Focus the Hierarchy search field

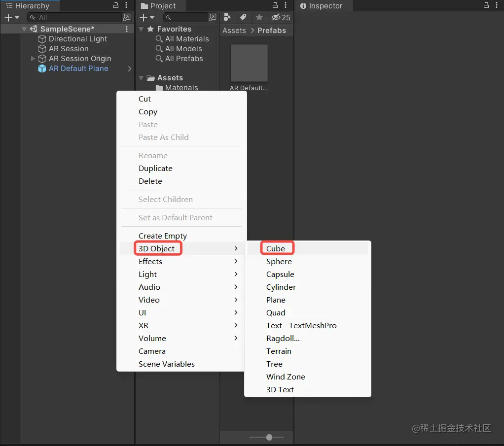click(74, 17)
